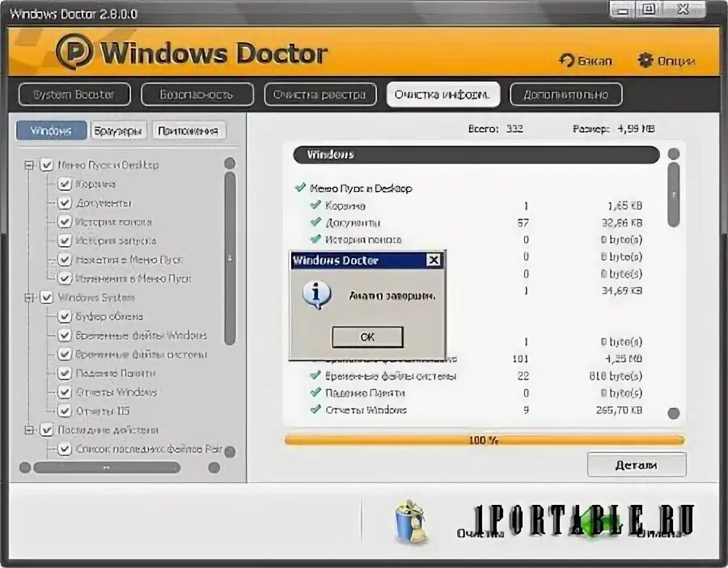
Task: Click the info icon in dialog
Action: pyautogui.click(x=316, y=295)
